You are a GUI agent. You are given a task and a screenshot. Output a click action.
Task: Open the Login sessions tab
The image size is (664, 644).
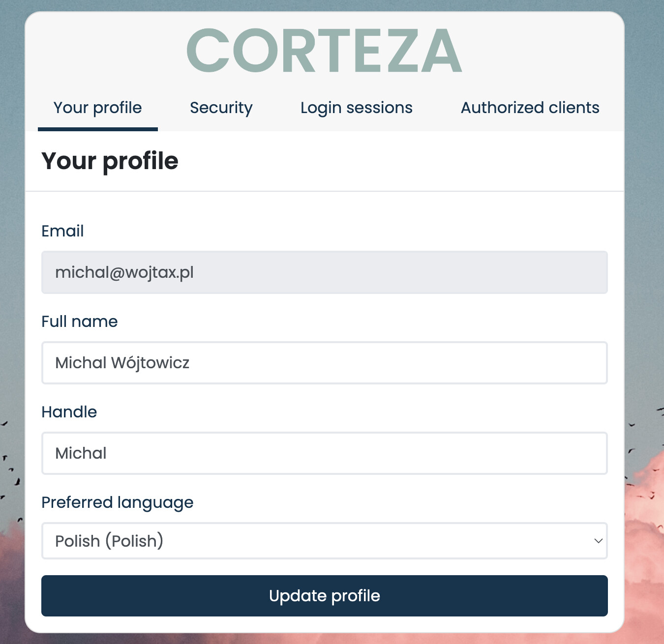tap(356, 108)
